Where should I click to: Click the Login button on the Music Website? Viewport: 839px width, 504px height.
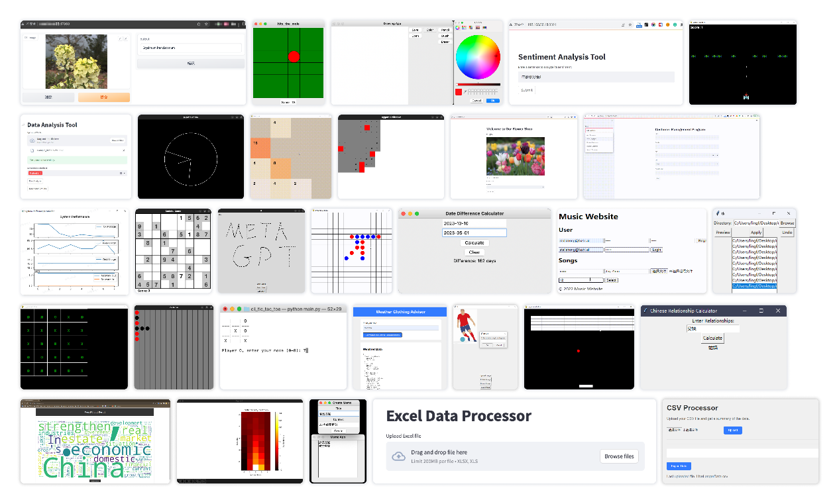[x=656, y=250]
